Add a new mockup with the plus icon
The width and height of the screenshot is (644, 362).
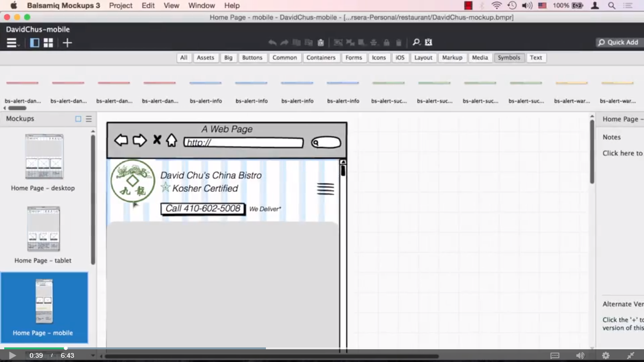pyautogui.click(x=67, y=42)
